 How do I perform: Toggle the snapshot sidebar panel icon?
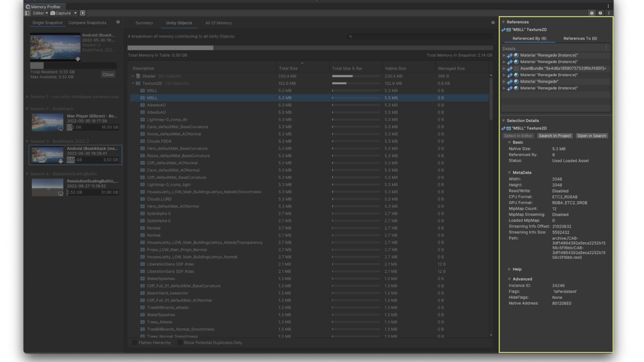coord(27,13)
